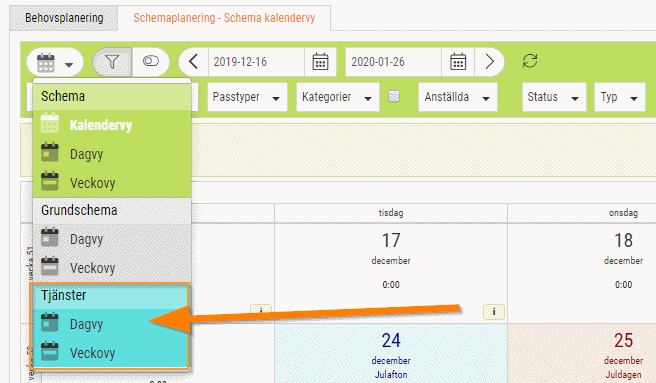Image resolution: width=656 pixels, height=383 pixels.
Task: Expand the Kategorier dropdown
Action: pyautogui.click(x=338, y=97)
